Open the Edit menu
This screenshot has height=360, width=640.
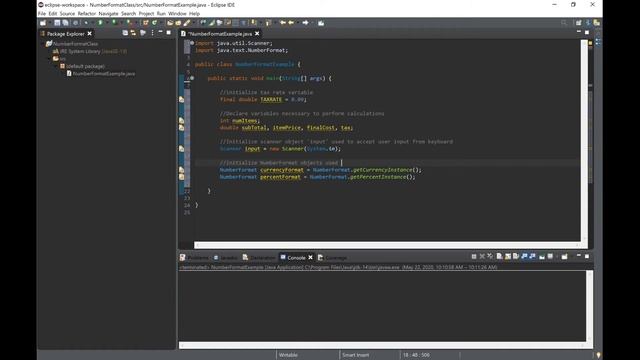point(53,13)
